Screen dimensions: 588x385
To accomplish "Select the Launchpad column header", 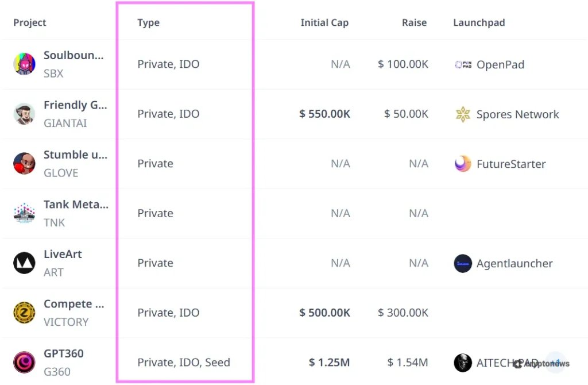I will click(x=479, y=22).
